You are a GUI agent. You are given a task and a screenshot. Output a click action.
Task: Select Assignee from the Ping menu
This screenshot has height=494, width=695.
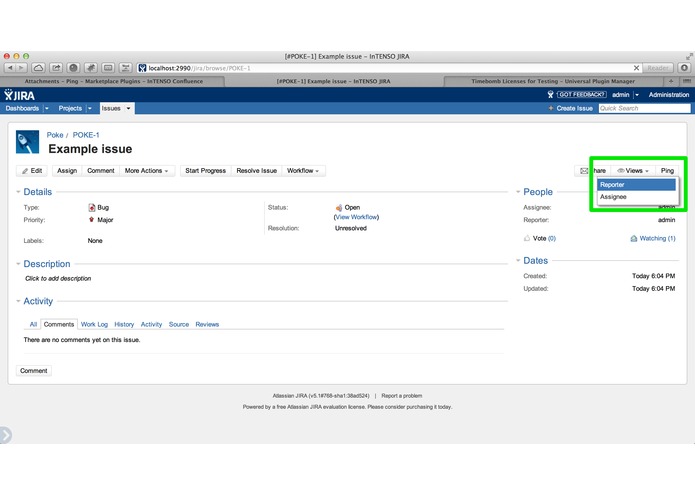pos(636,197)
